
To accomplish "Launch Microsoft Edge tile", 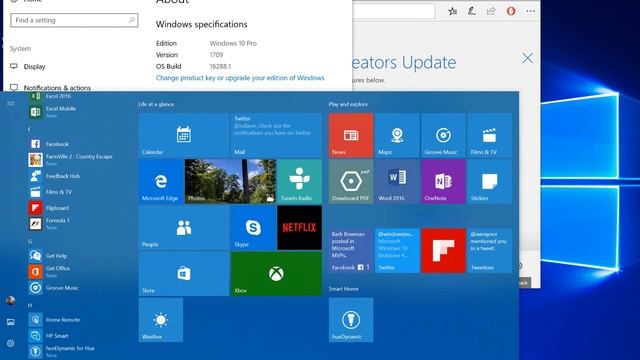I will pos(161,181).
